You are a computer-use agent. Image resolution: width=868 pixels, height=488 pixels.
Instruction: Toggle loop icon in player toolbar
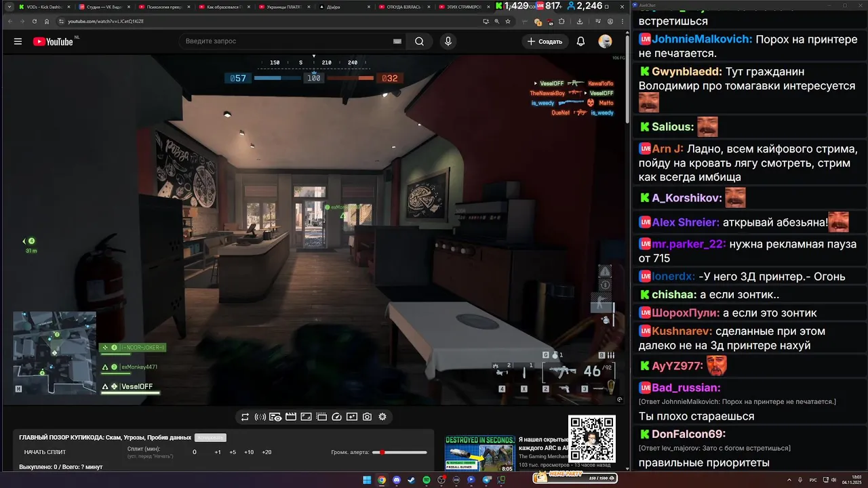[245, 417]
